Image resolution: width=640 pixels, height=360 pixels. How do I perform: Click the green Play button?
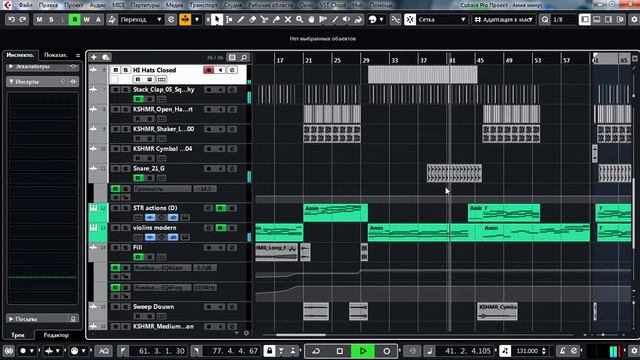pyautogui.click(x=363, y=351)
